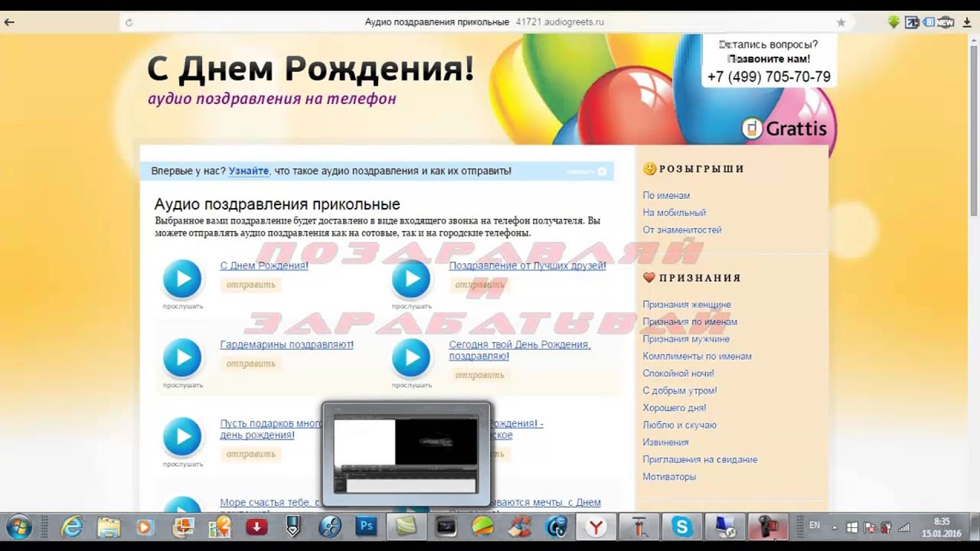This screenshot has width=980, height=551.
Task: Launch Internet Explorer from the taskbar
Action: (72, 527)
